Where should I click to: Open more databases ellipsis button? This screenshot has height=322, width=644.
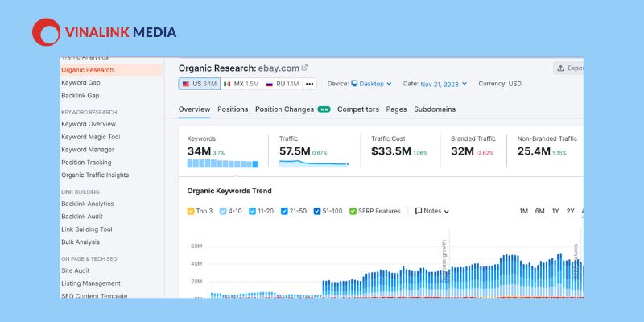click(x=310, y=84)
